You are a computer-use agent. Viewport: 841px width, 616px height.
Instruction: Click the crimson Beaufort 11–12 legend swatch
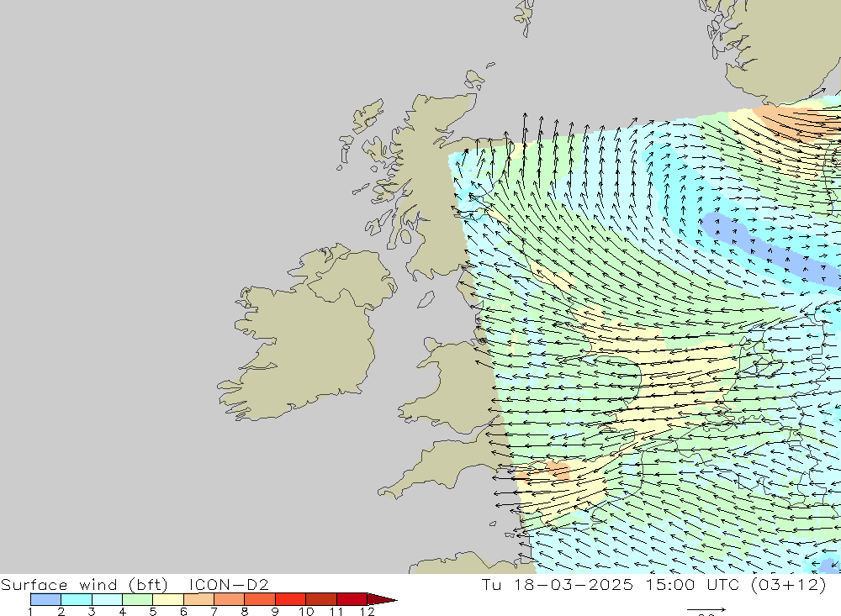(352, 599)
